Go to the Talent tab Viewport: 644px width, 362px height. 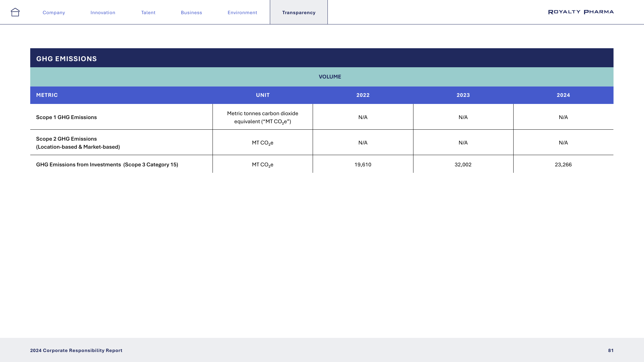(148, 13)
